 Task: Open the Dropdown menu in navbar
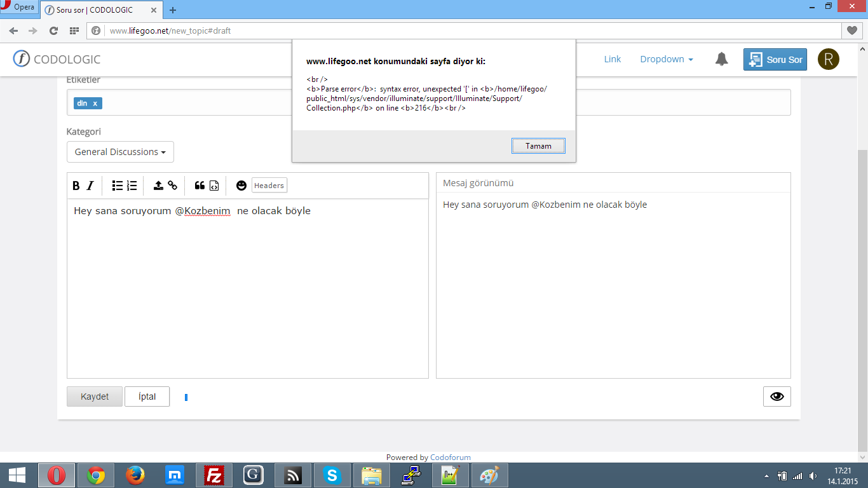(x=667, y=59)
